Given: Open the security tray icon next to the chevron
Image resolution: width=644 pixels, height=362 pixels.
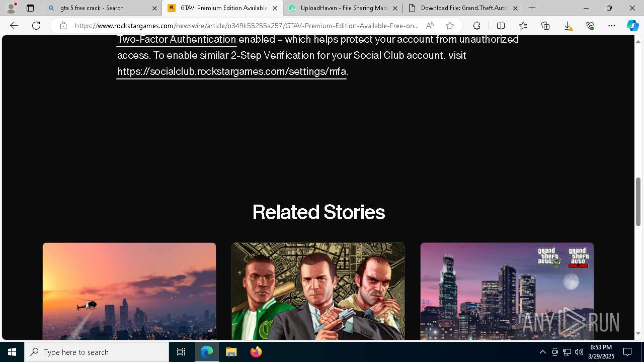Looking at the screenshot, I should point(555,352).
